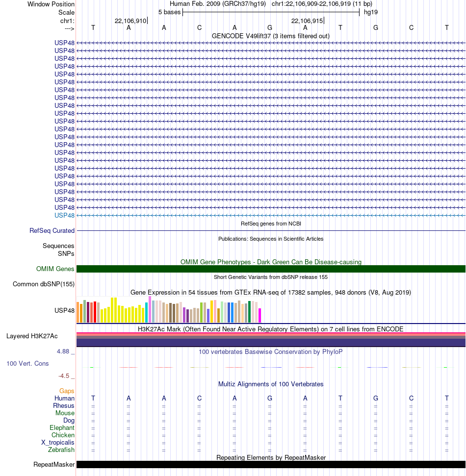Open the OMIM Gene Phenotypes track title
This screenshot has height=476, width=466.
click(271, 262)
